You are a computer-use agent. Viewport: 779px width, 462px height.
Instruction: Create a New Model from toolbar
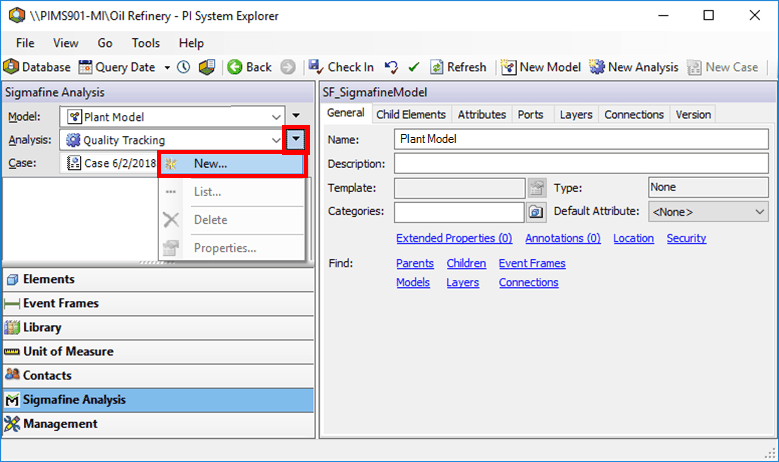(541, 67)
